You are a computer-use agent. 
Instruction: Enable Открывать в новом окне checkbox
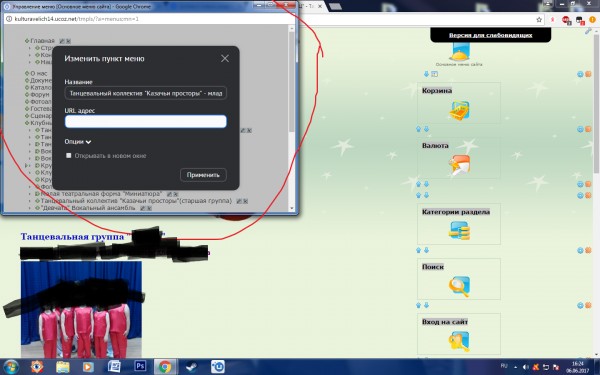[68, 155]
